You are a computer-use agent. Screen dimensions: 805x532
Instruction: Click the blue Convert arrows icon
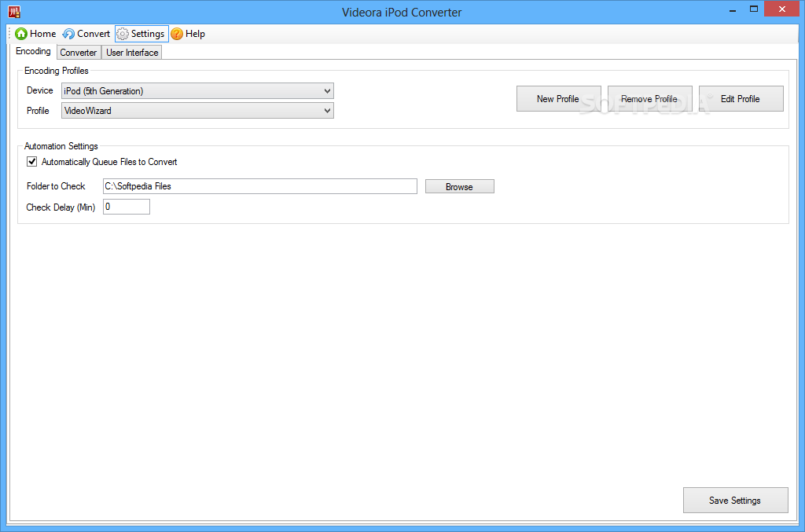68,34
